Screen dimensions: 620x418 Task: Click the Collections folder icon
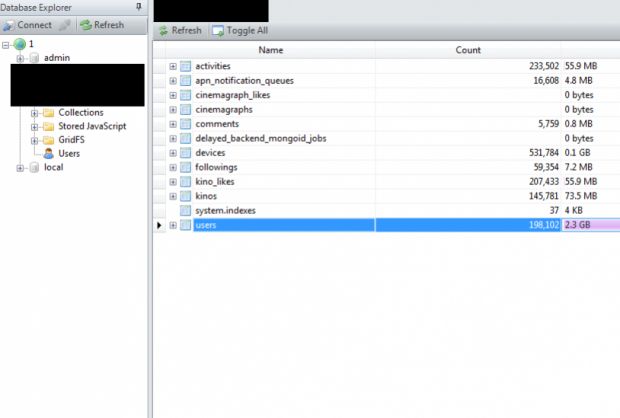(49, 113)
